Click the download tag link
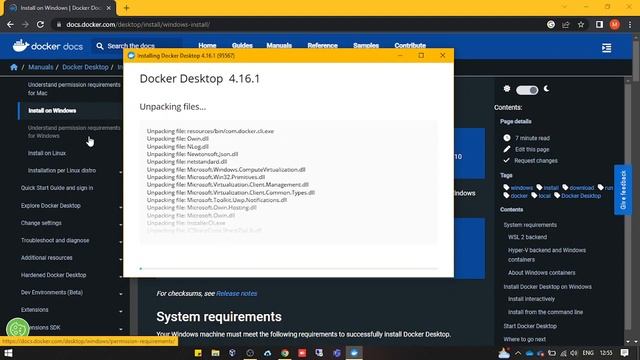Viewport: 640px width, 360px height. tap(581, 188)
